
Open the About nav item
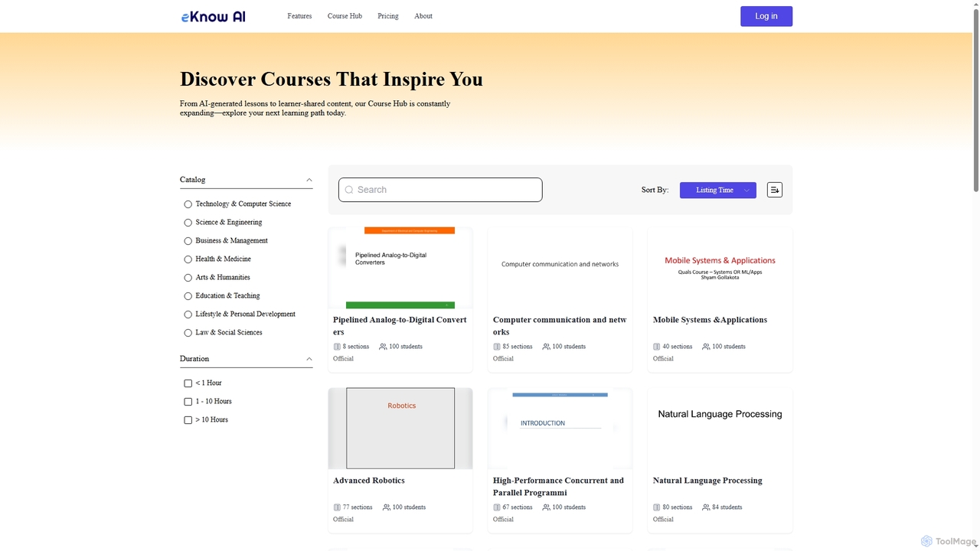(423, 16)
